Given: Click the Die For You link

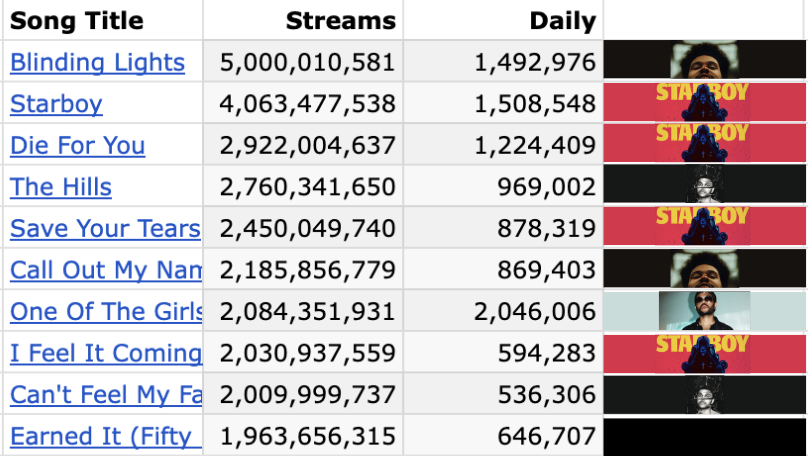Looking at the screenshot, I should [77, 146].
